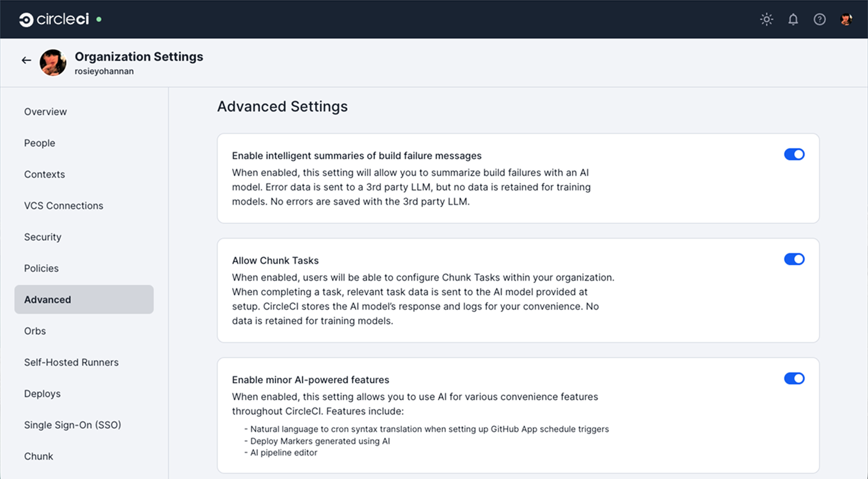Navigate to Contexts
This screenshot has width=868, height=479.
pos(44,174)
